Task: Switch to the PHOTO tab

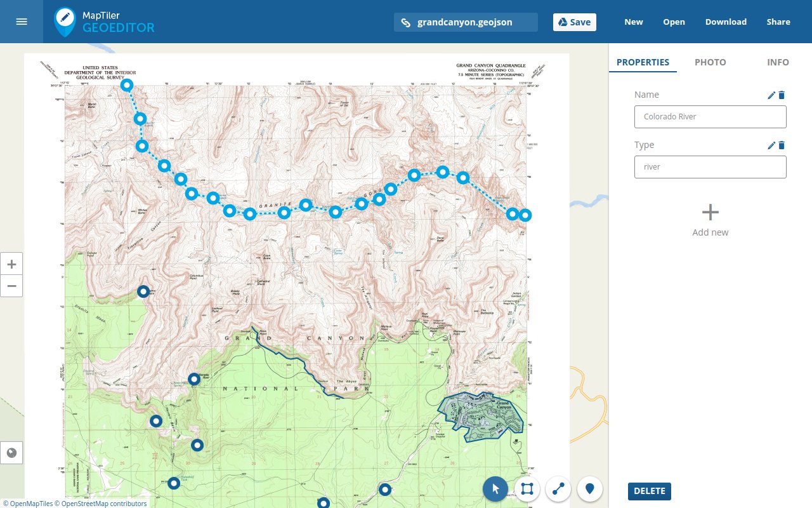Action: tap(710, 62)
